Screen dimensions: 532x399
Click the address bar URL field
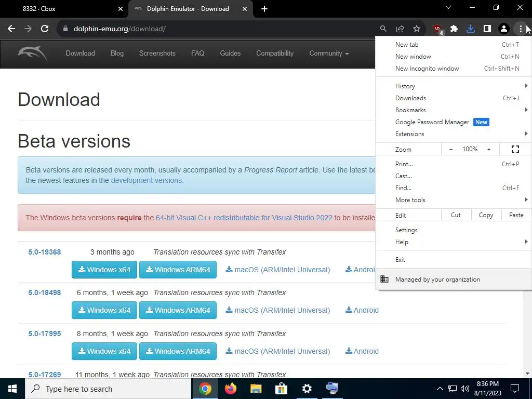click(217, 29)
